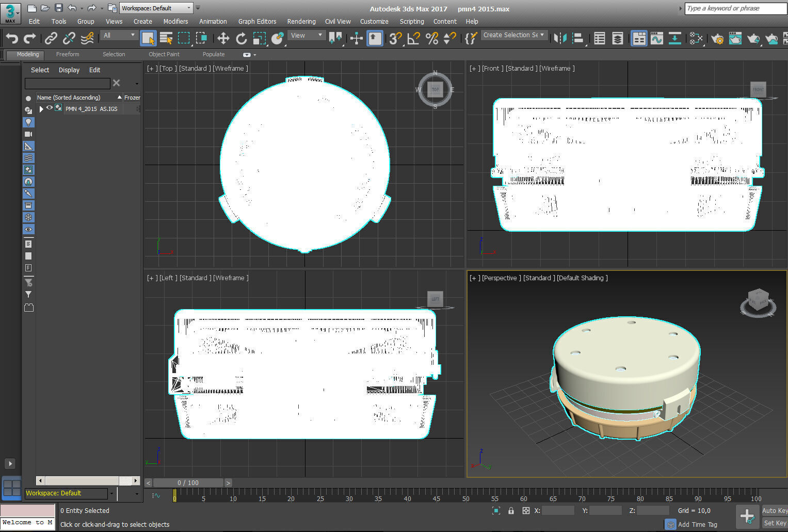Image resolution: width=788 pixels, height=532 pixels.
Task: Click the Select by Name icon
Action: (x=166, y=38)
